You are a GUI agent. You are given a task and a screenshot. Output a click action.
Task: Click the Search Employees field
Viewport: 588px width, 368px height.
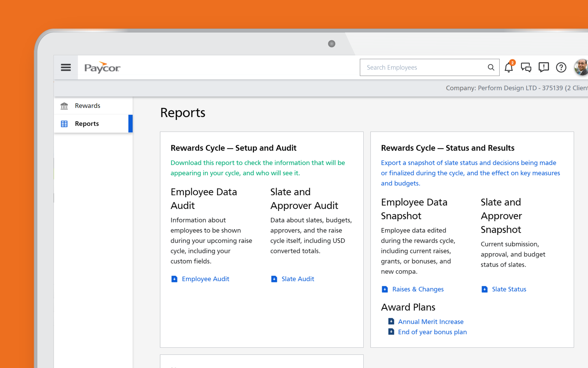(x=429, y=67)
